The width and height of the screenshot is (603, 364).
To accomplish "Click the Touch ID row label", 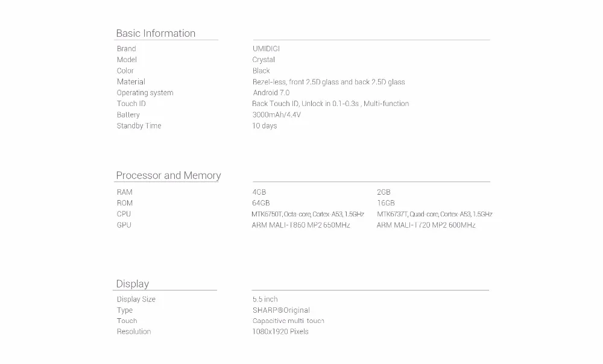I will [131, 104].
